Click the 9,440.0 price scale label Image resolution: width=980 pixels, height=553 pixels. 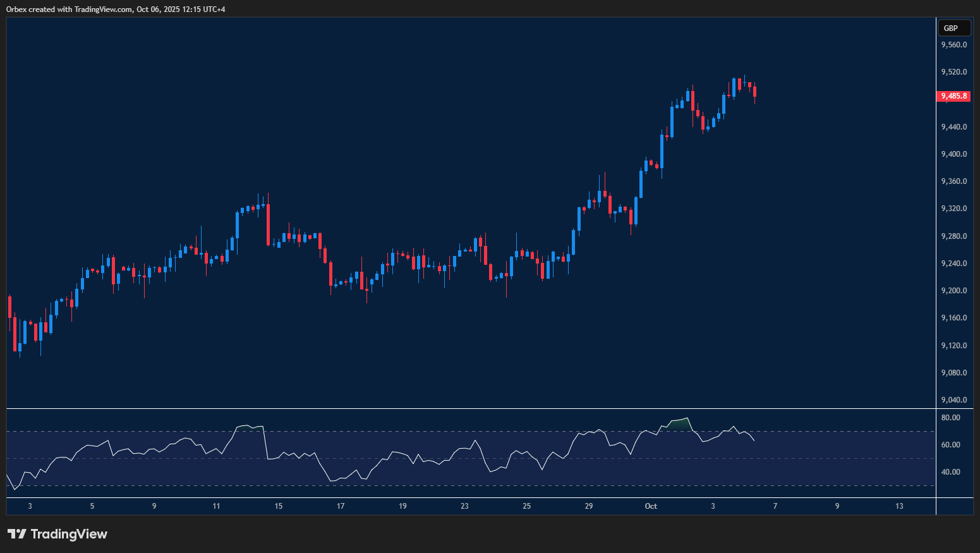click(953, 127)
